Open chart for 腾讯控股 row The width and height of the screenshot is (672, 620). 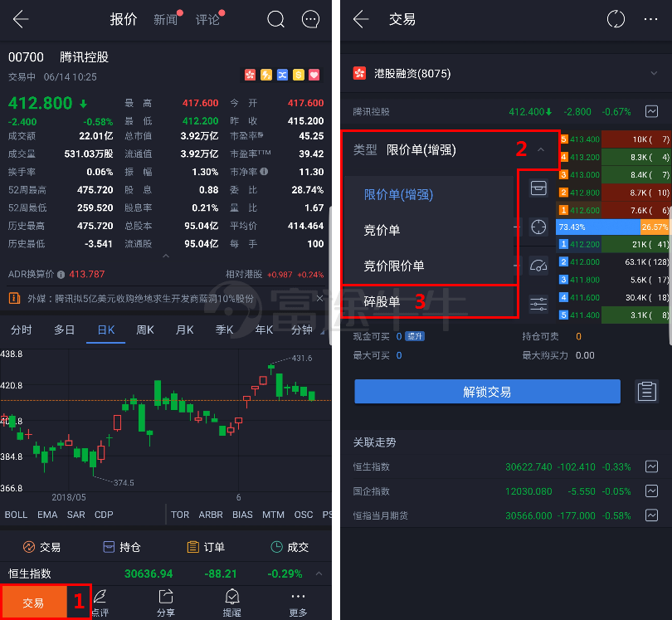651,111
